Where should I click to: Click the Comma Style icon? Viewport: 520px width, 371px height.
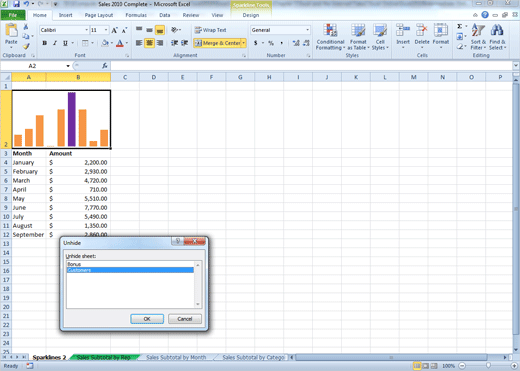tap(281, 43)
